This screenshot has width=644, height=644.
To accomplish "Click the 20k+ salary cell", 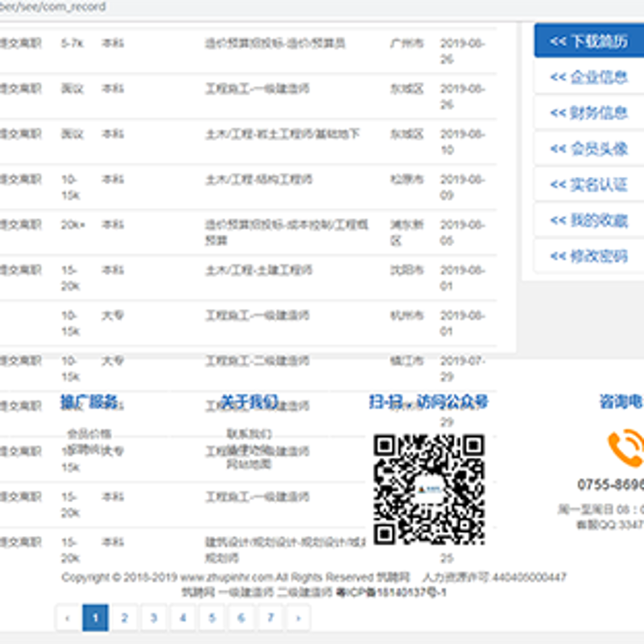I will [73, 225].
